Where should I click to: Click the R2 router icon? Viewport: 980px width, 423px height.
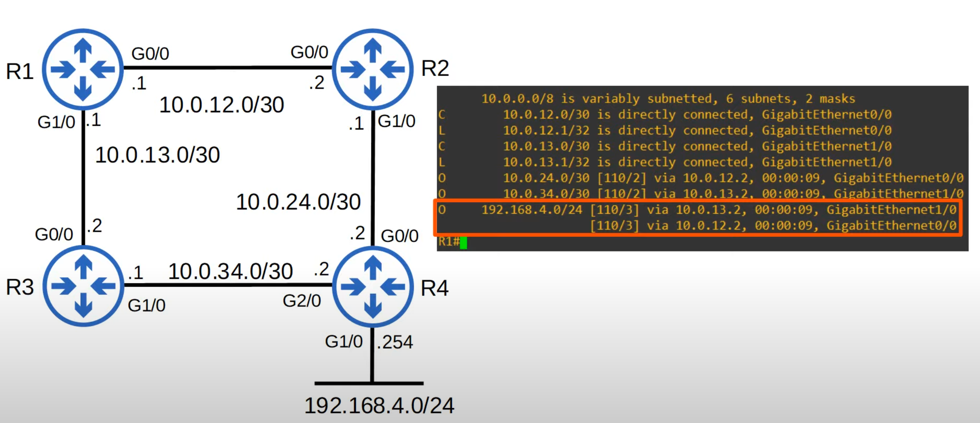[x=372, y=69]
